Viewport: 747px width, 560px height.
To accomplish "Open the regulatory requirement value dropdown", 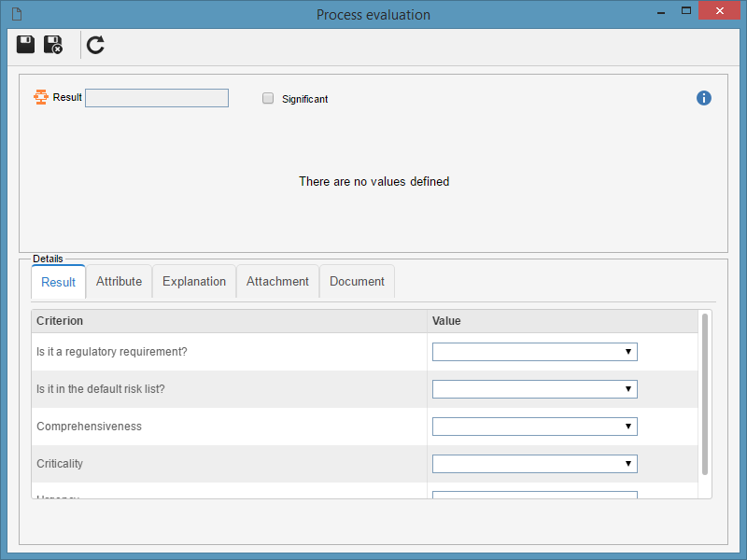I will 534,352.
